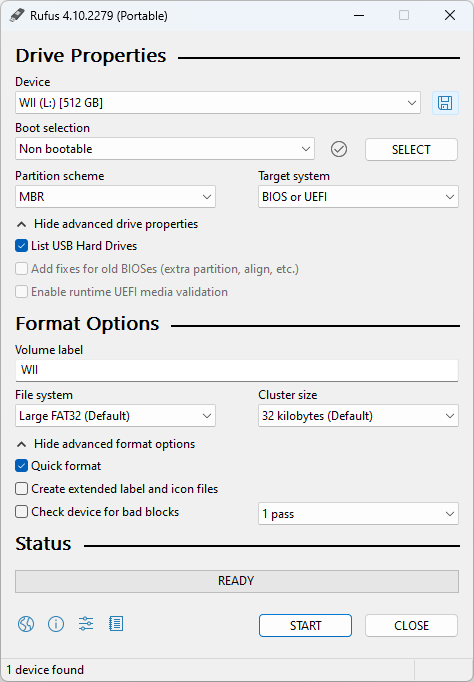This screenshot has width=474, height=682.
Task: Collapse Hide advanced drive properties
Action: click(107, 224)
